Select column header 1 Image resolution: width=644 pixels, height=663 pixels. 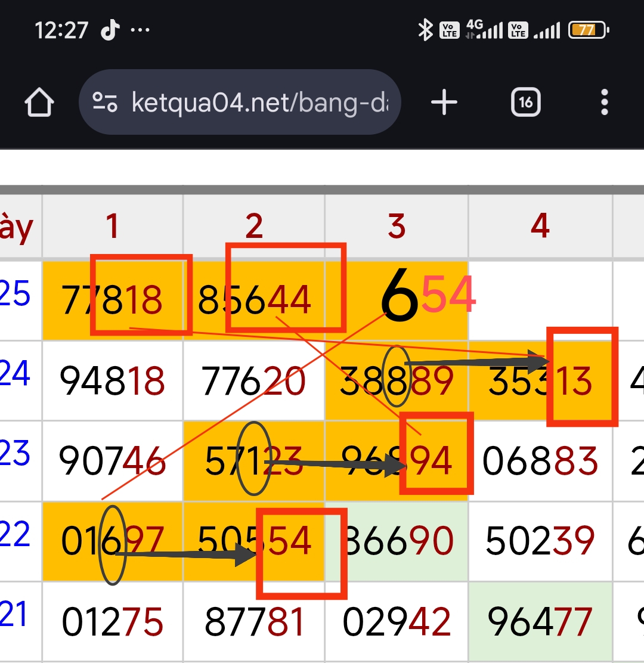tap(113, 226)
